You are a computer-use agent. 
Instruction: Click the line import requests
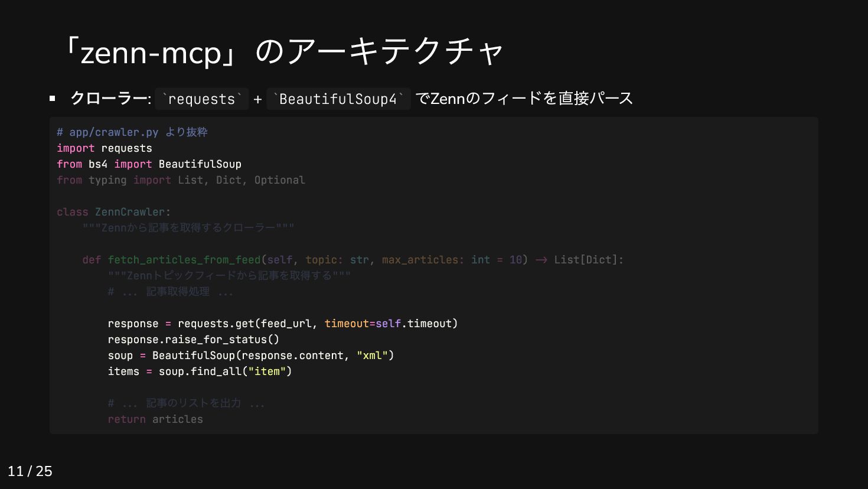coord(105,148)
